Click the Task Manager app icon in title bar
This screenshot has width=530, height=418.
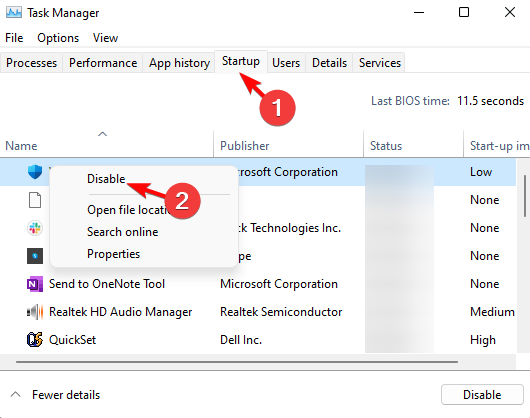14,13
